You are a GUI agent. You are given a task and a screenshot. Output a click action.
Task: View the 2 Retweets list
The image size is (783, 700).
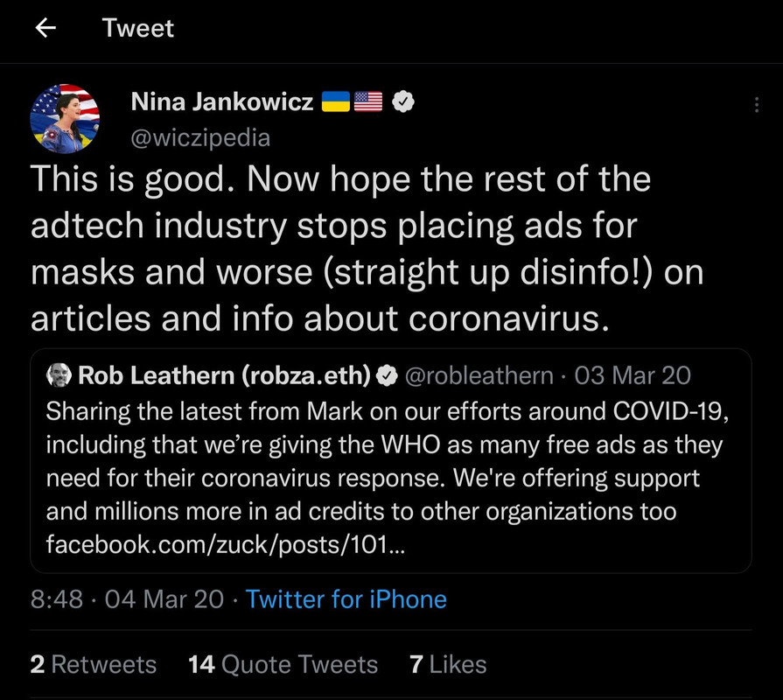tap(94, 664)
